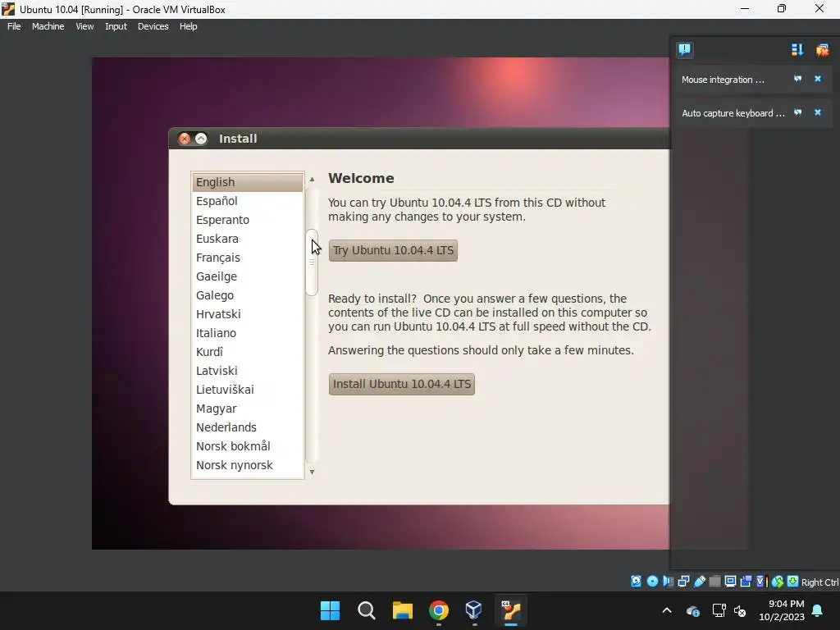Screen dimensions: 840x630
Task: Select English in the language list
Action: coord(248,182)
